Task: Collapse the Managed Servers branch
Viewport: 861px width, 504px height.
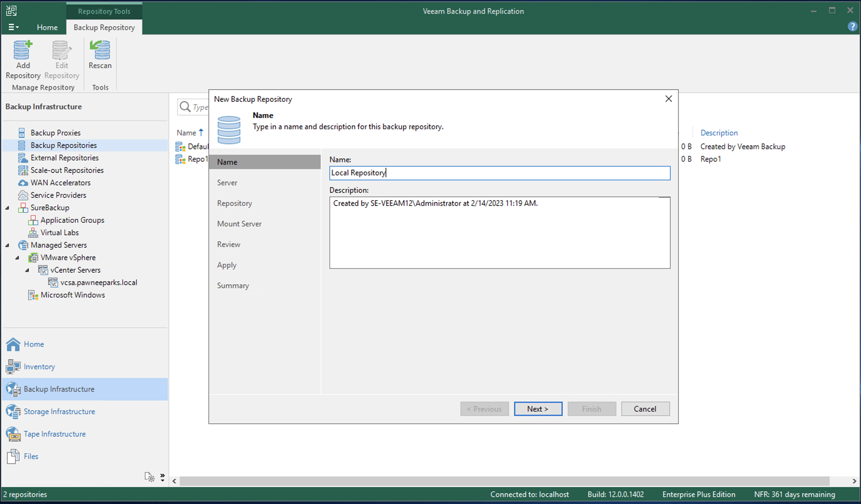Action: pos(7,245)
